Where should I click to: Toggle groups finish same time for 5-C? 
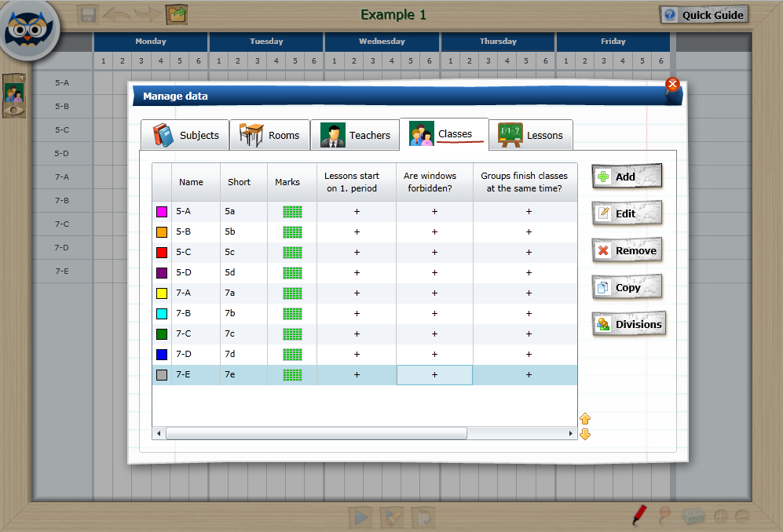tap(529, 253)
